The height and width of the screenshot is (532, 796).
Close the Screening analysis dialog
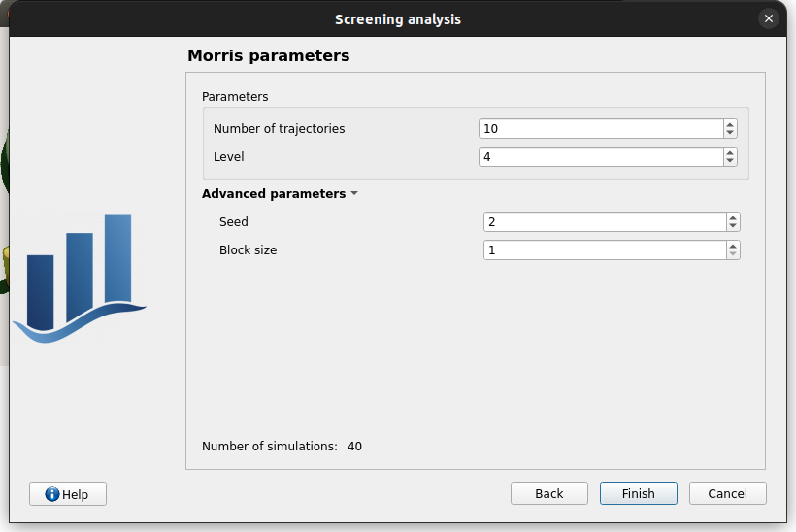769,18
